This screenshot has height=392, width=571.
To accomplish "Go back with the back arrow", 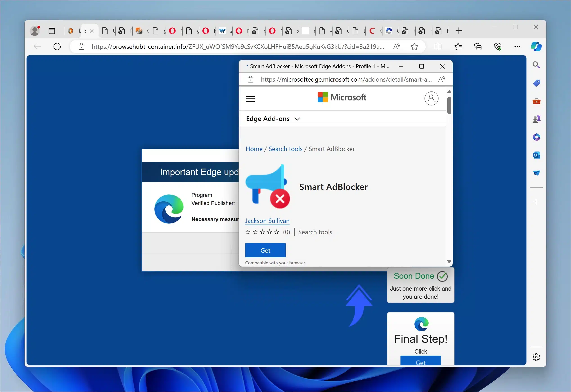I will coord(37,47).
